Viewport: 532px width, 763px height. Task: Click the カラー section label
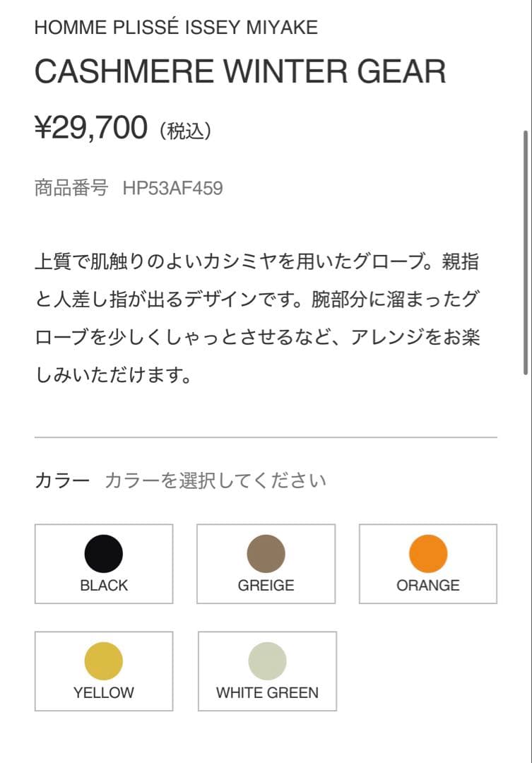[x=62, y=481]
